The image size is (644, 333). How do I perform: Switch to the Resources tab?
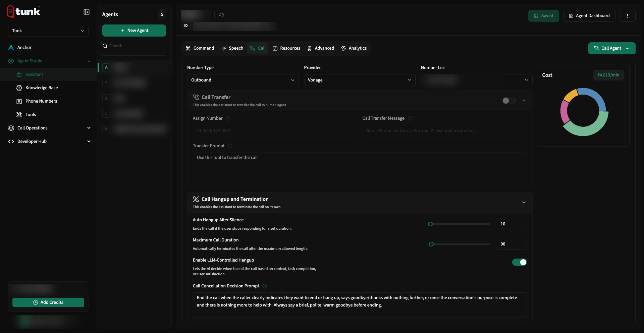coord(286,48)
